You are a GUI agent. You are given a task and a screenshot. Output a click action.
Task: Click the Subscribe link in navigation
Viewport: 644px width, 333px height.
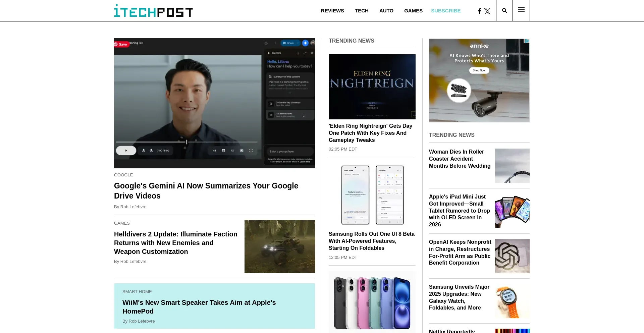[446, 11]
